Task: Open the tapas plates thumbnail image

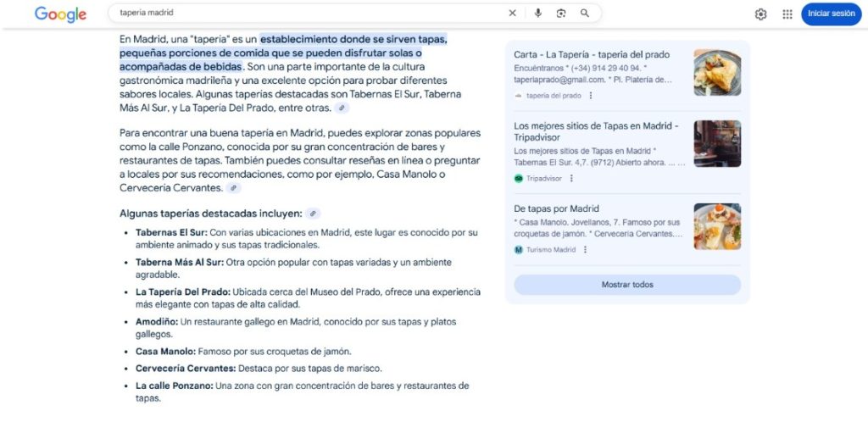Action: click(x=717, y=226)
